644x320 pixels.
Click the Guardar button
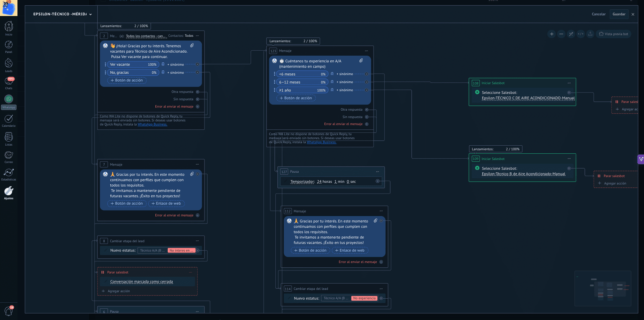pyautogui.click(x=619, y=14)
